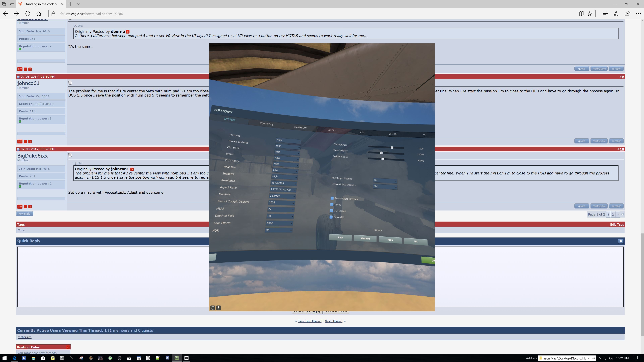Image resolution: width=644 pixels, height=362 pixels.
Task: Switch to the MISC. options tab
Action: tap(362, 132)
